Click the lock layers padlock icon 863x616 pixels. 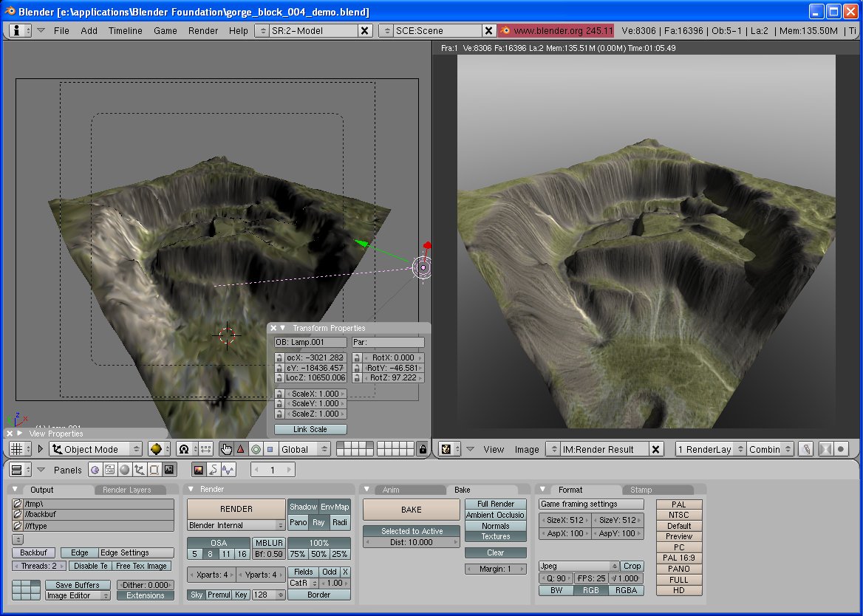coord(423,449)
